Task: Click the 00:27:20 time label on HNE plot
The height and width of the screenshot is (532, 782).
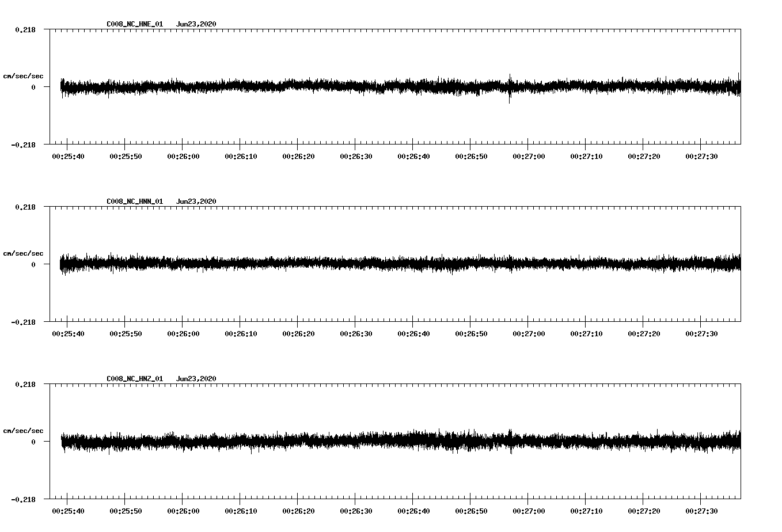Action: pyautogui.click(x=644, y=157)
